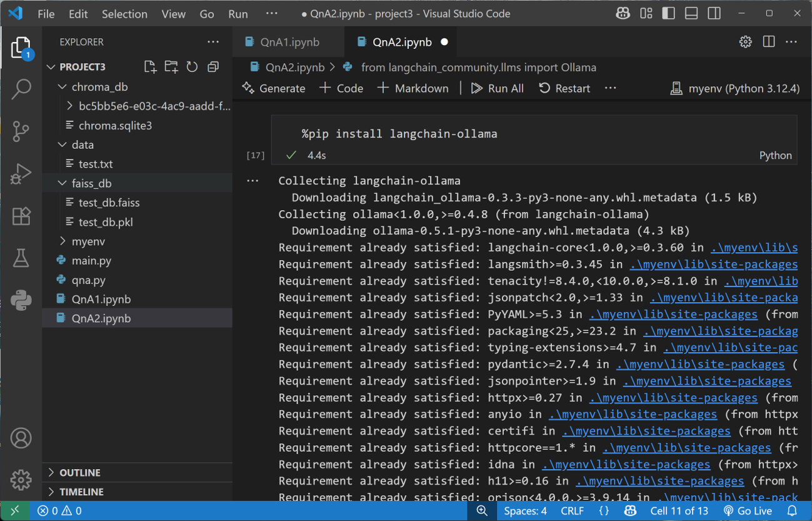Open the remote window indicator
Screen dimensions: 812x521
point(14,511)
